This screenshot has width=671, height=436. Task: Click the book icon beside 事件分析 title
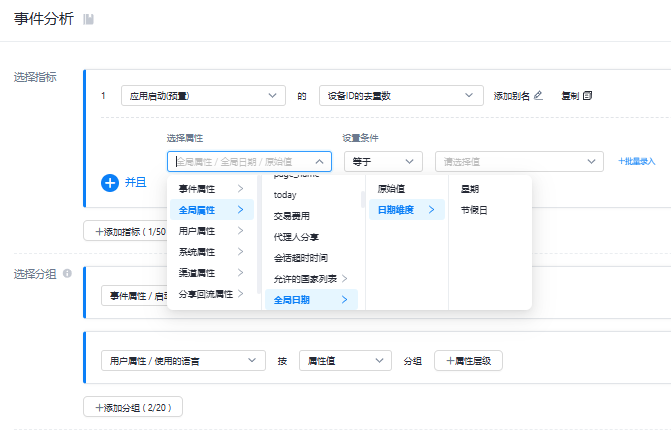point(89,19)
